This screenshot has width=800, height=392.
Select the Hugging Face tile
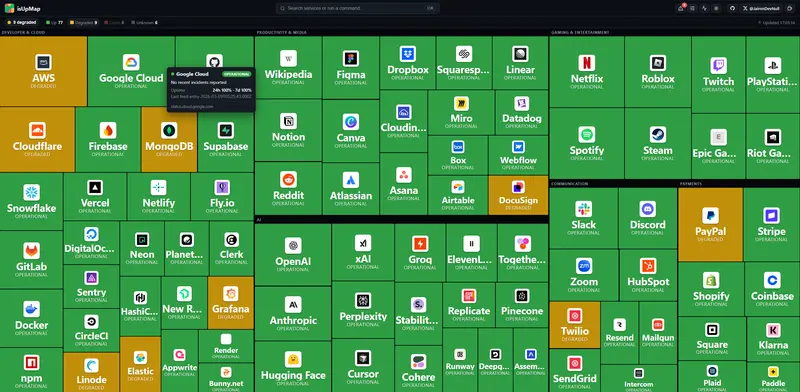click(293, 367)
